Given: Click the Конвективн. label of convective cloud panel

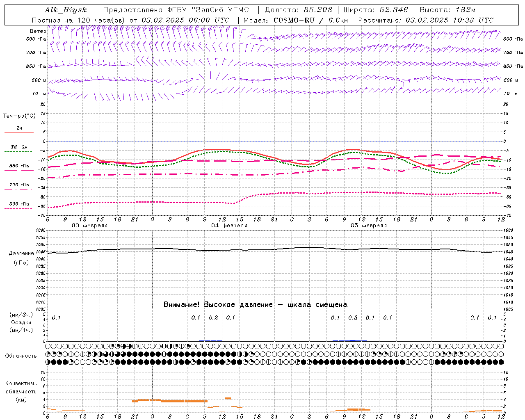Looking at the screenshot, I should pyautogui.click(x=21, y=383).
